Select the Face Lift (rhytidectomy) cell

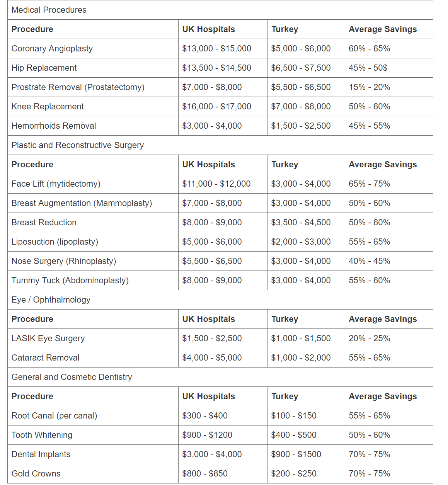coord(56,184)
